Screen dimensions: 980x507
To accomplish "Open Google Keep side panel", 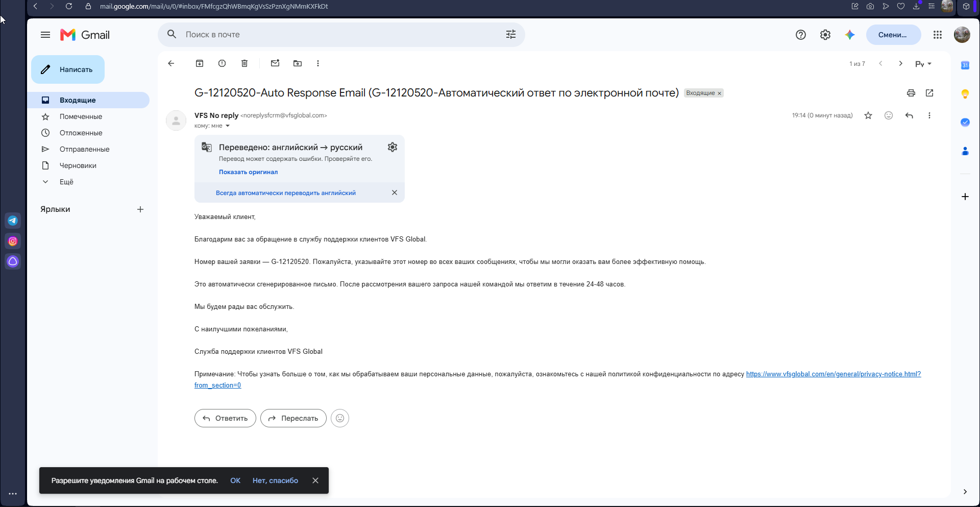I will click(x=965, y=94).
